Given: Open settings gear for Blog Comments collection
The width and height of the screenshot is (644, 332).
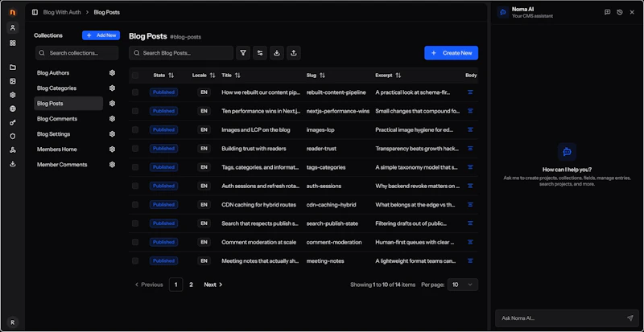Looking at the screenshot, I should [x=112, y=119].
